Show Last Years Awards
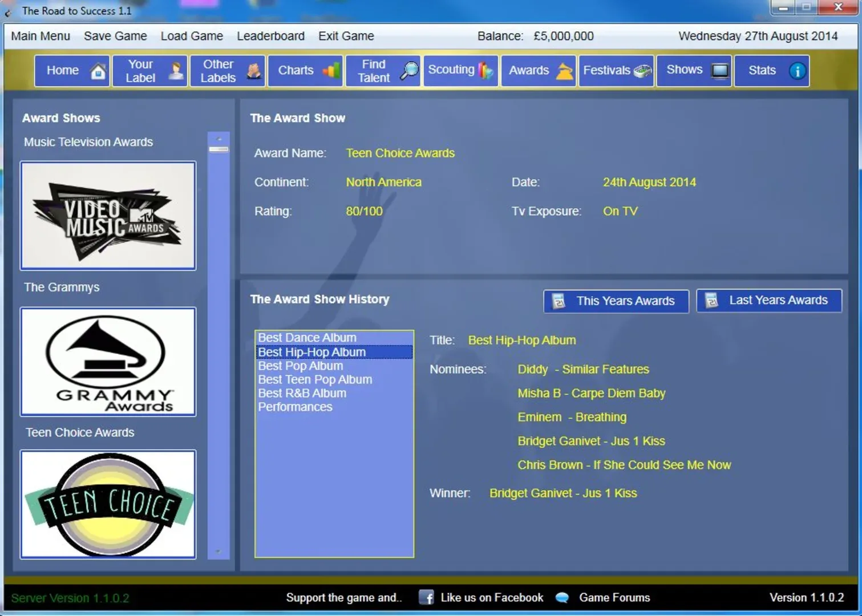The image size is (862, 616). (768, 301)
